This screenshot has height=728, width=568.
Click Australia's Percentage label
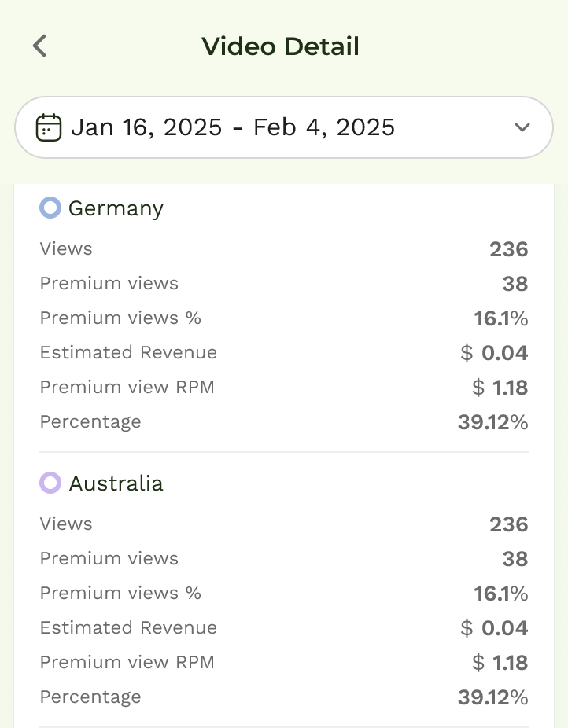pyautogui.click(x=90, y=697)
